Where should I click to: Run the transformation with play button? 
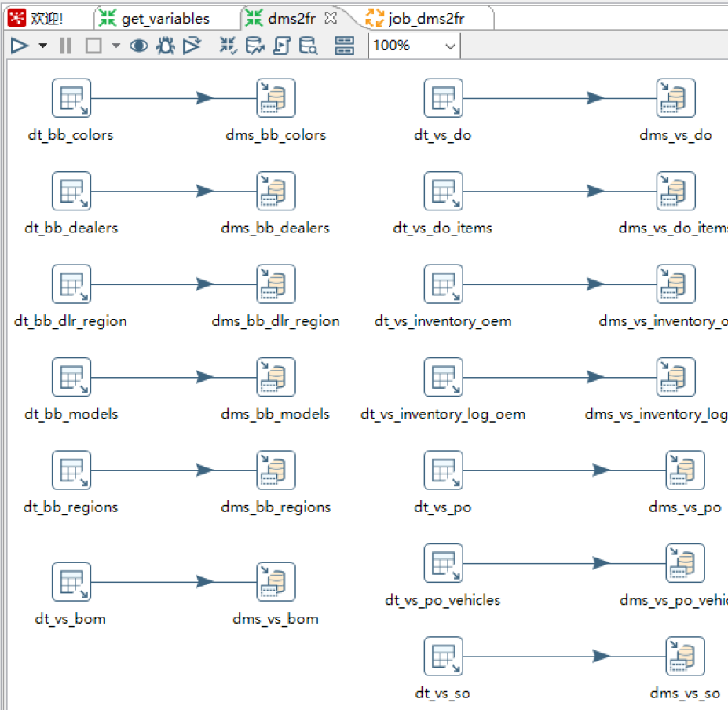tap(19, 46)
